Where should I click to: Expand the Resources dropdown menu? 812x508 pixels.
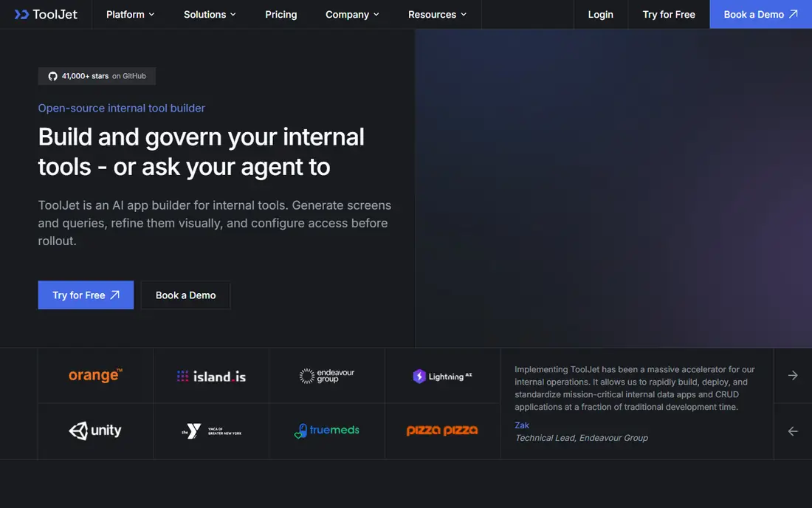437,15
